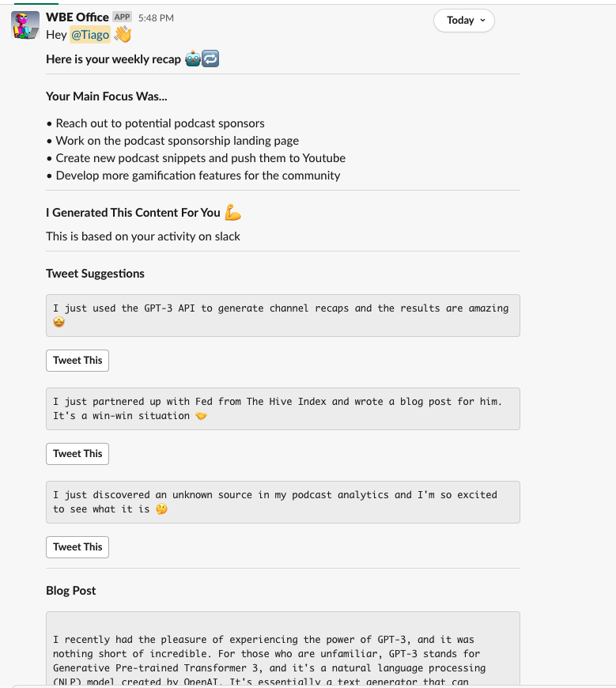Click the robot emoji in the recap heading

point(192,59)
